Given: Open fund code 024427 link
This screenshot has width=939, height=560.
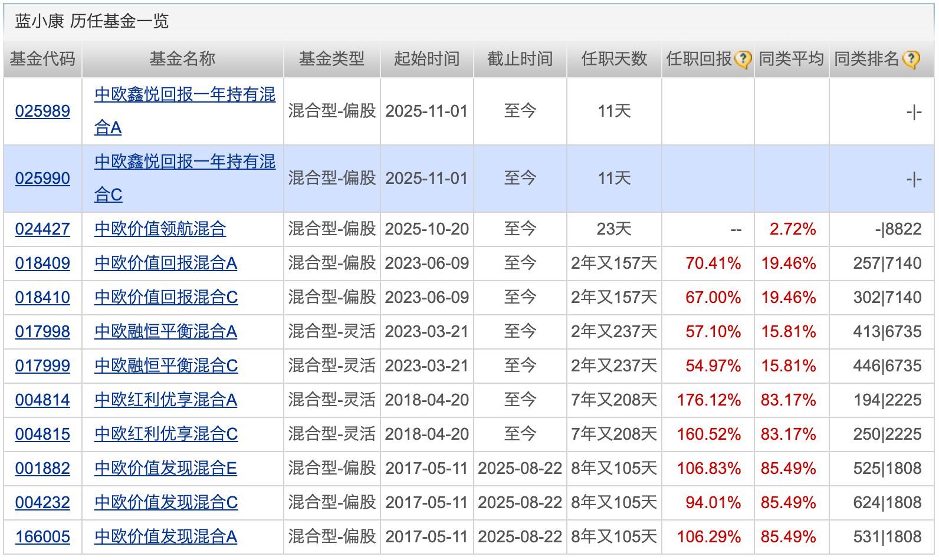Looking at the screenshot, I should coord(42,229).
